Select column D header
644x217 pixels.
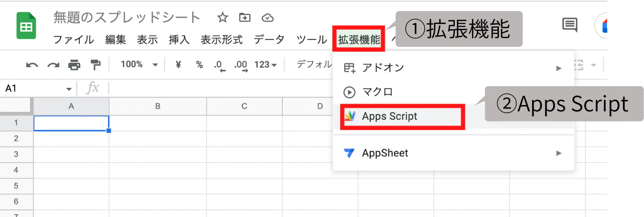tap(320, 106)
